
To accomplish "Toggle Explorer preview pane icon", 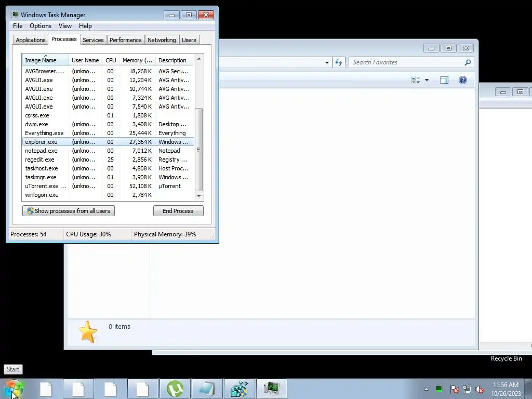I will [444, 80].
